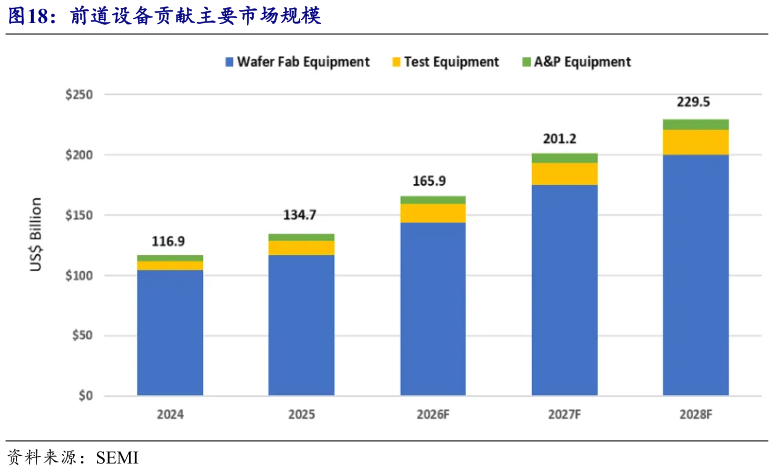The height and width of the screenshot is (471, 774).
Task: Click the $250 y-axis tick label
Action: click(x=79, y=95)
